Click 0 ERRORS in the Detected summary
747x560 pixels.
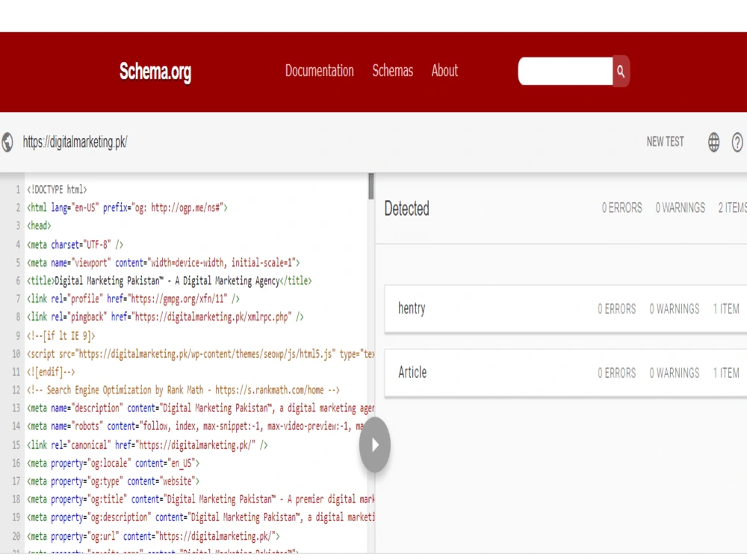coord(622,208)
